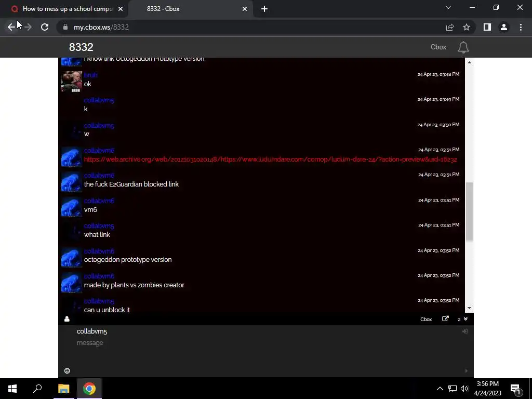Click the message input field
The image size is (532, 399).
point(266,352)
